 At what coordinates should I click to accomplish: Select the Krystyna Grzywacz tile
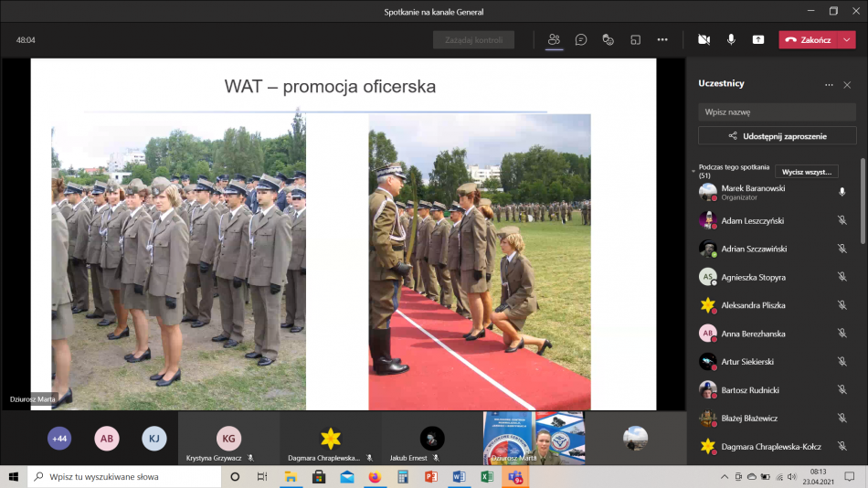[228, 438]
